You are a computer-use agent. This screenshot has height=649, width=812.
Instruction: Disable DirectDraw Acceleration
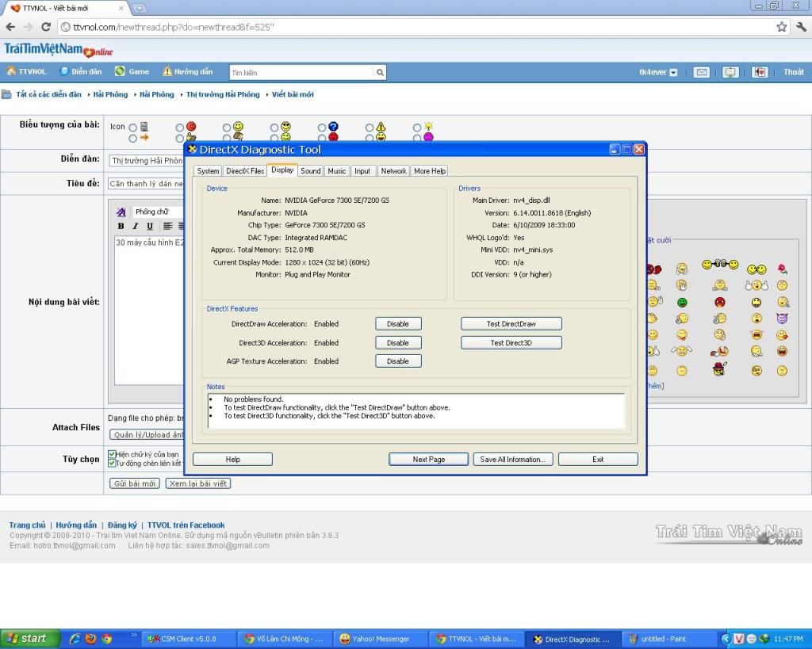pos(398,324)
